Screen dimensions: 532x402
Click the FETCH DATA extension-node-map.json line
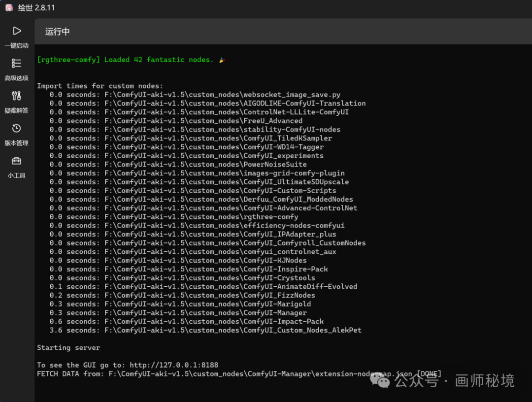coord(239,374)
